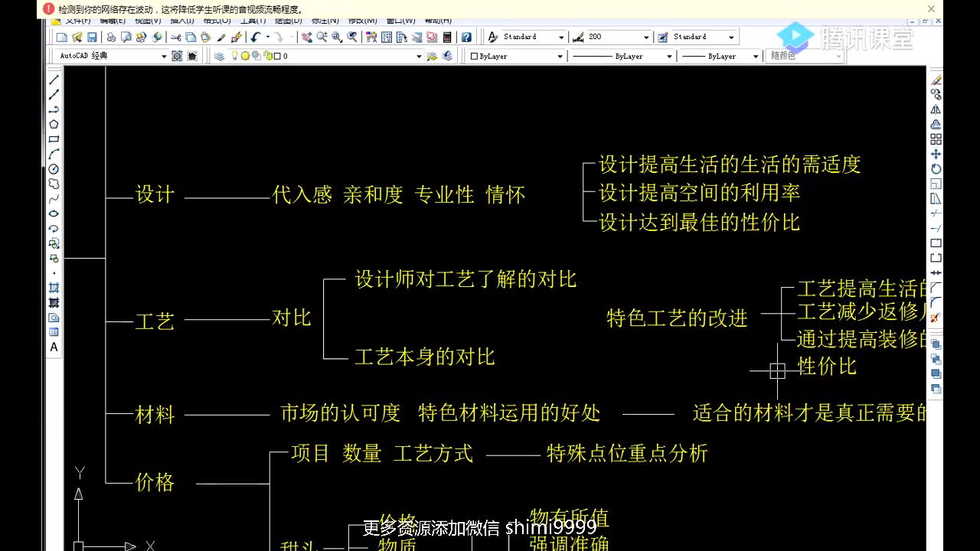Screen dimensions: 980x551
Task: Open the QuickCalc calculator
Action: (x=447, y=37)
